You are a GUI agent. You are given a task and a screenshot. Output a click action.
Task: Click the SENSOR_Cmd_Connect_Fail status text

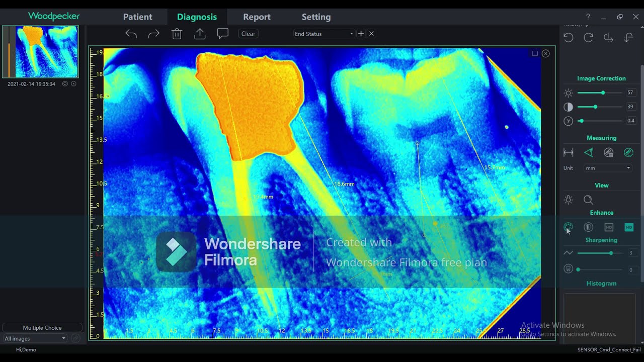pos(609,350)
